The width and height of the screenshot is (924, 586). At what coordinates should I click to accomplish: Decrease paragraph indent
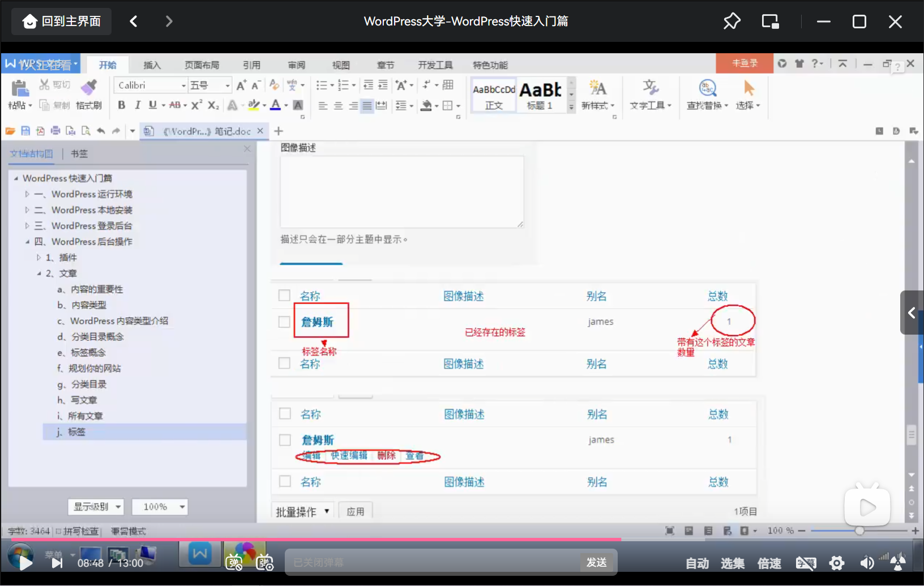coord(368,85)
